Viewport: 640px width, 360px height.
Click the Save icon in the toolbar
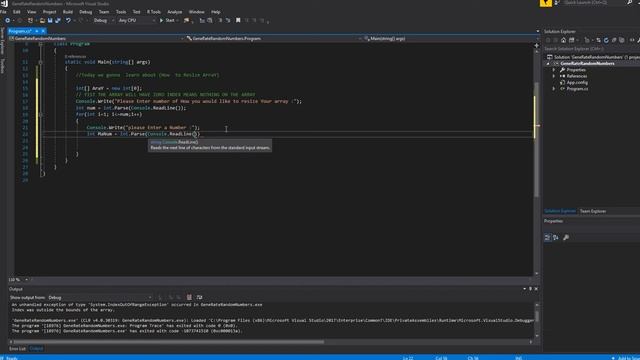coord(50,20)
